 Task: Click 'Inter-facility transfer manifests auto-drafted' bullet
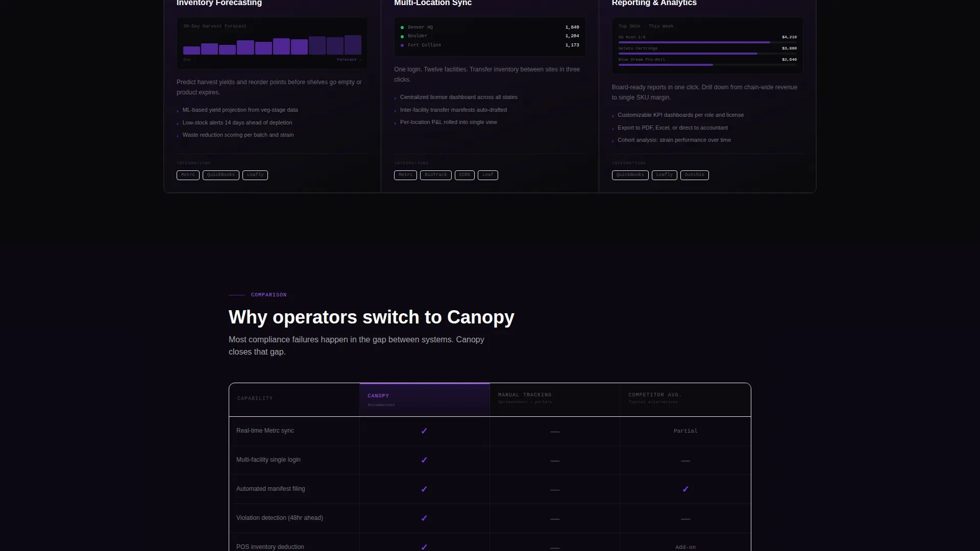pos(453,110)
